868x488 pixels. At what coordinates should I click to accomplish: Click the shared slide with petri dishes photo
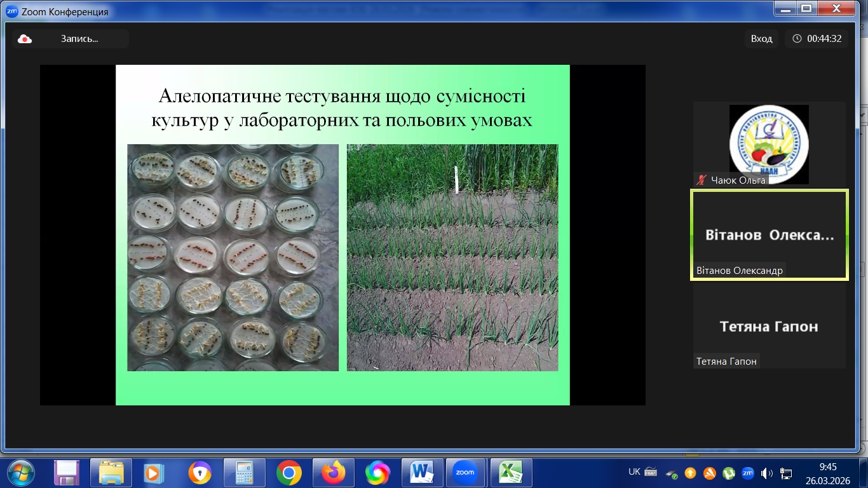pyautogui.click(x=233, y=257)
